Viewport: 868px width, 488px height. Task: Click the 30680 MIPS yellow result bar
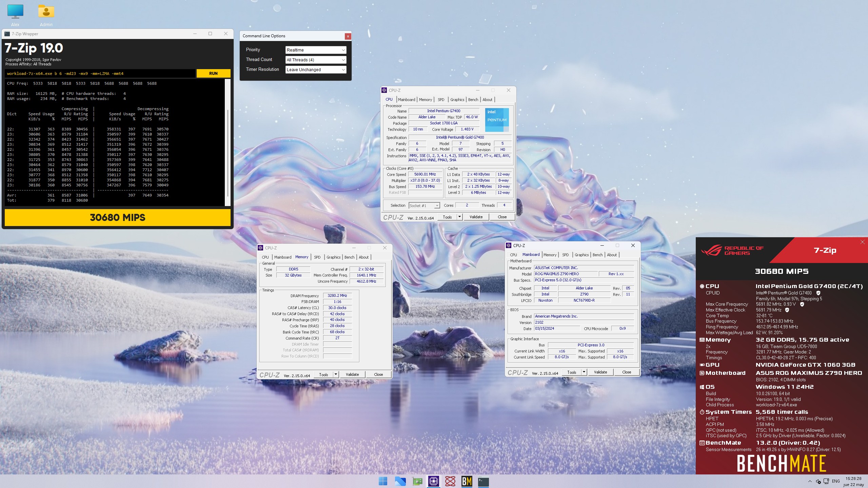point(117,217)
